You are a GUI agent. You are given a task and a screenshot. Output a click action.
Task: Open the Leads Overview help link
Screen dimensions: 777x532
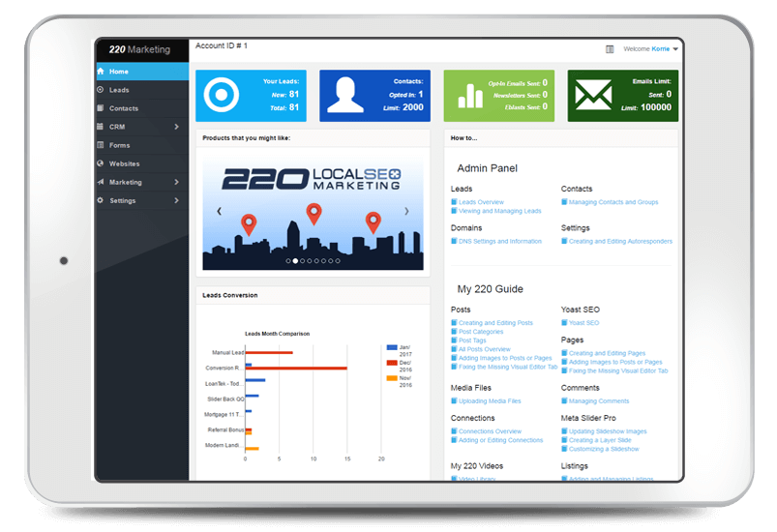481,202
